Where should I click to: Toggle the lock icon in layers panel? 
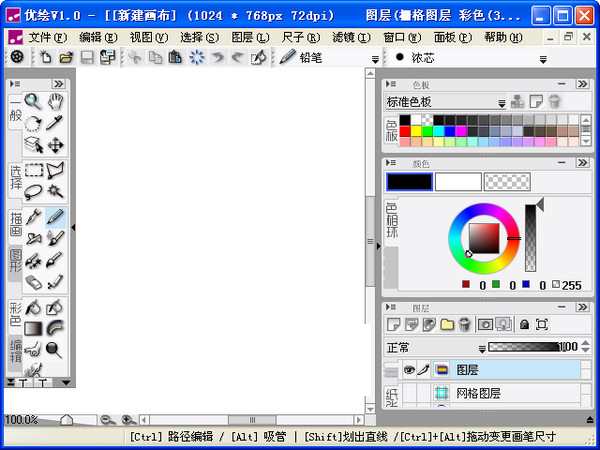pos(523,324)
